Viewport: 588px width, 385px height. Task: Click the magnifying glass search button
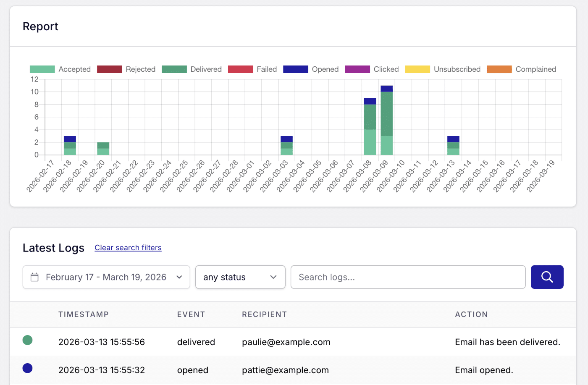click(x=547, y=277)
